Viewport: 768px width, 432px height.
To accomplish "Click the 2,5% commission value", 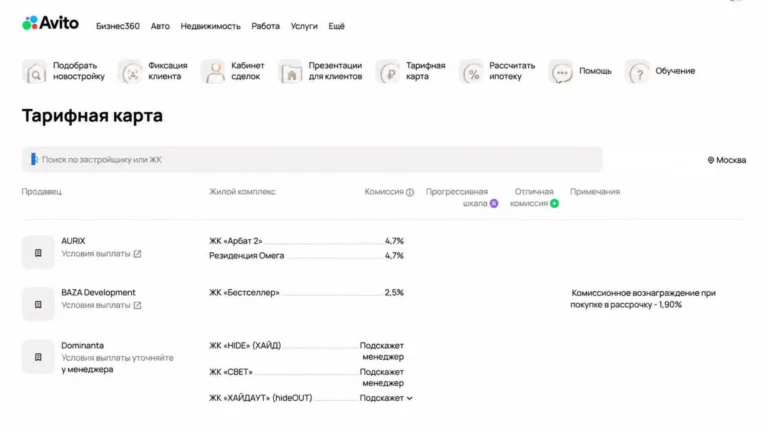I will point(394,293).
